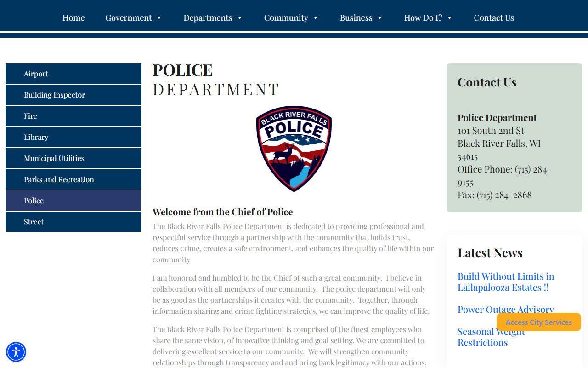The image size is (588, 368).
Task: Select Municipal Utilities in the sidebar
Action: click(x=73, y=158)
